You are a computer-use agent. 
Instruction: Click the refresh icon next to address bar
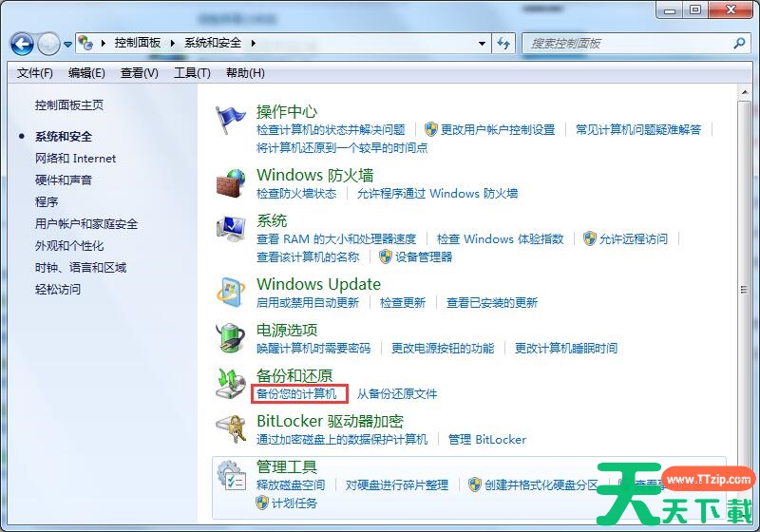pos(503,44)
